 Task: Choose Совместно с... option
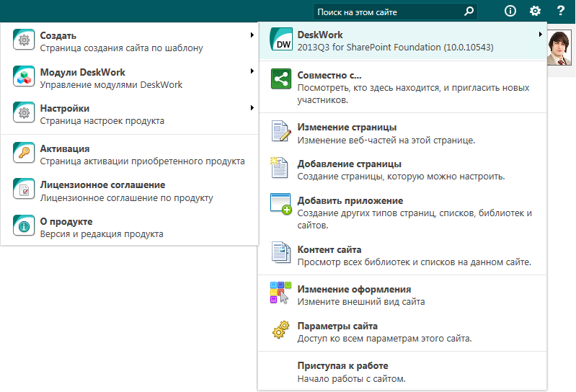click(x=402, y=87)
